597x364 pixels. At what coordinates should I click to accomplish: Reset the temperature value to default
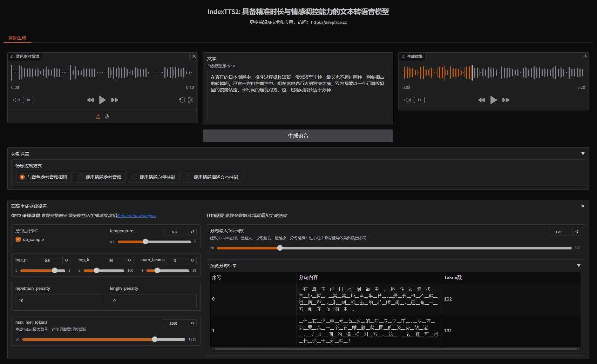pos(192,232)
